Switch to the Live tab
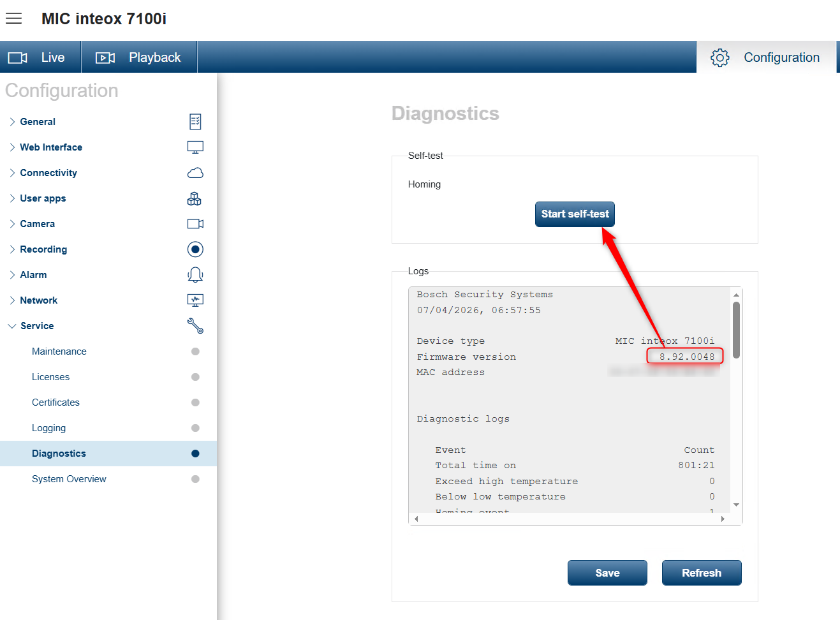This screenshot has width=840, height=620. click(x=41, y=57)
